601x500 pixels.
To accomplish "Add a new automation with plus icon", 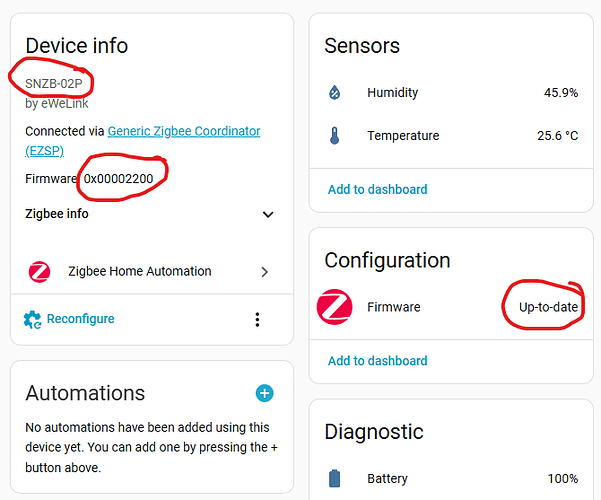I will pyautogui.click(x=264, y=393).
